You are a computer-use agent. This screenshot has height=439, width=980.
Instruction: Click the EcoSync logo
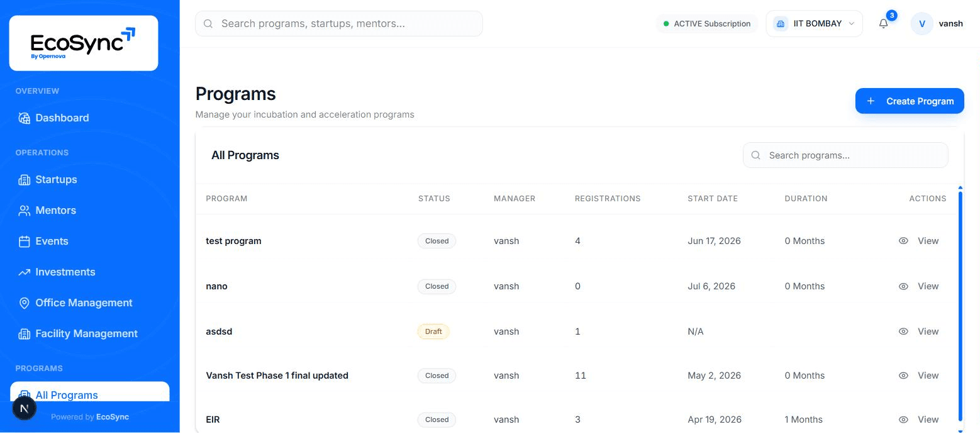point(83,43)
